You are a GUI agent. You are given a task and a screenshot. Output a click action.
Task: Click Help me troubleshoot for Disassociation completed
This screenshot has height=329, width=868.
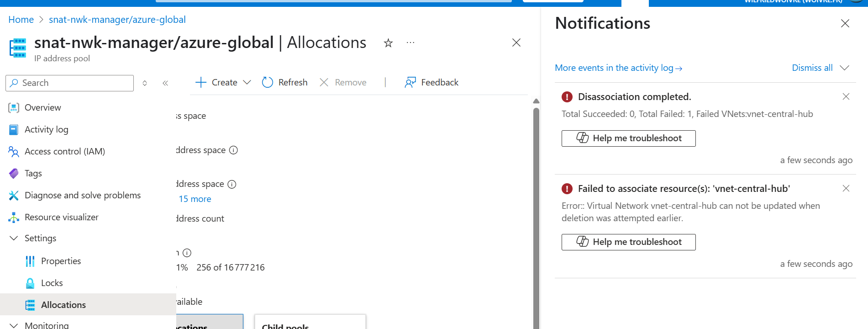[629, 138]
